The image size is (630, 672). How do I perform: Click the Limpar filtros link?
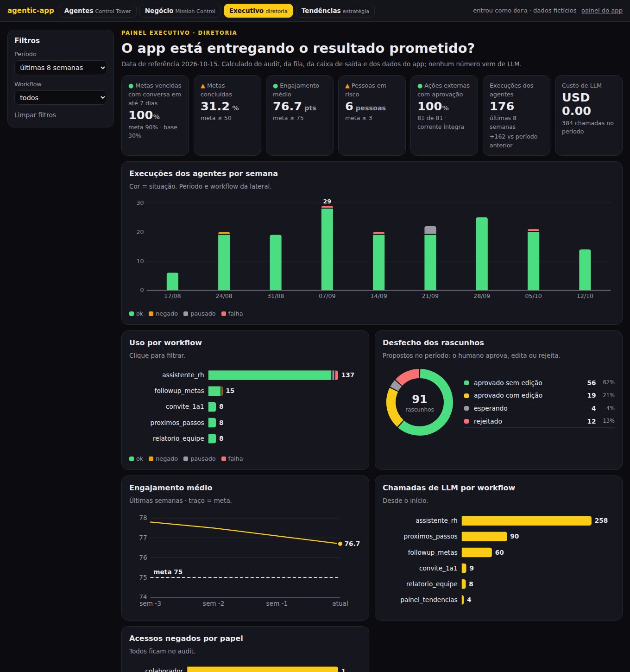35,115
